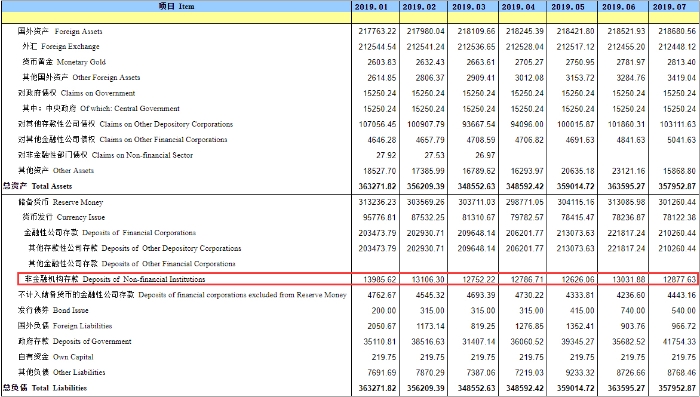Click Deposits excluded from Reserve Money label

182,295
